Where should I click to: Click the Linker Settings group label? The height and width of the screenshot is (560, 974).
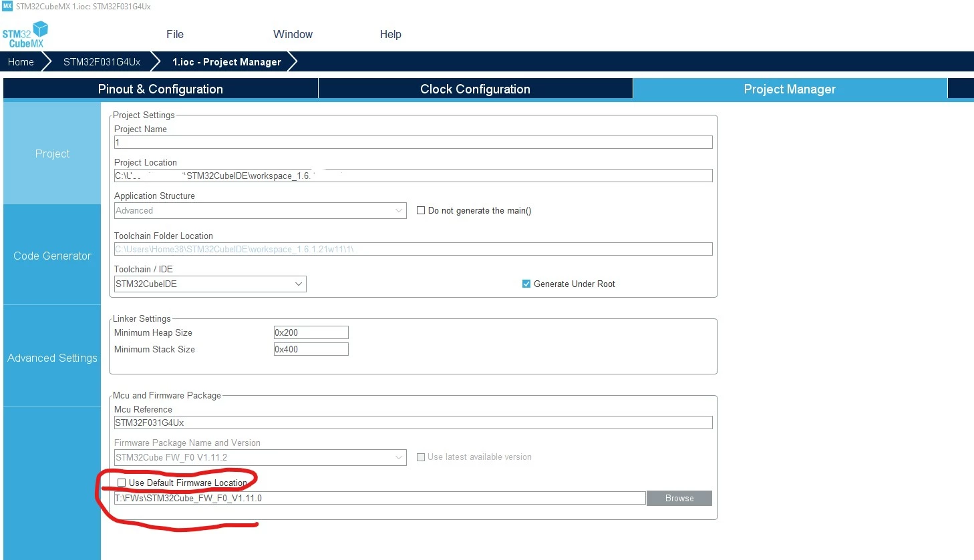click(142, 318)
